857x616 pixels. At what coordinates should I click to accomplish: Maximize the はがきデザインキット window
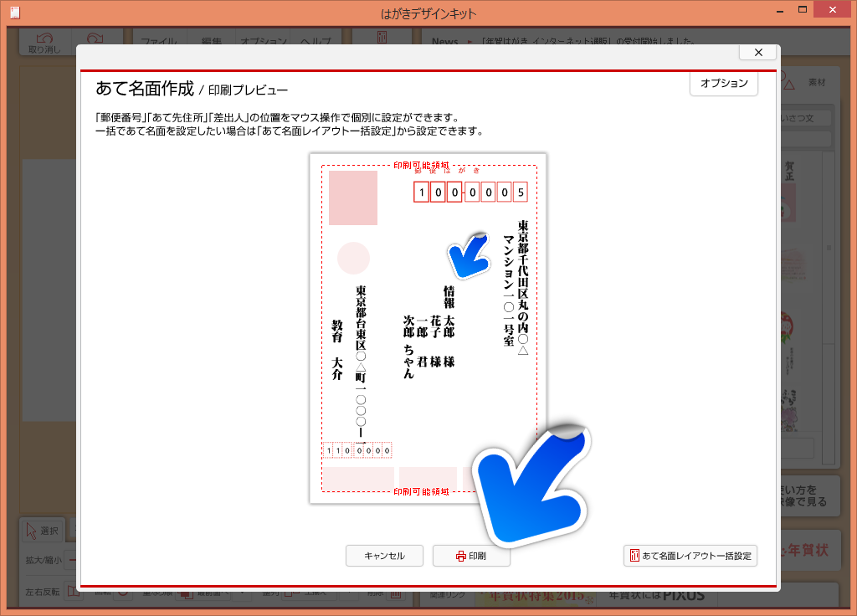[803, 10]
